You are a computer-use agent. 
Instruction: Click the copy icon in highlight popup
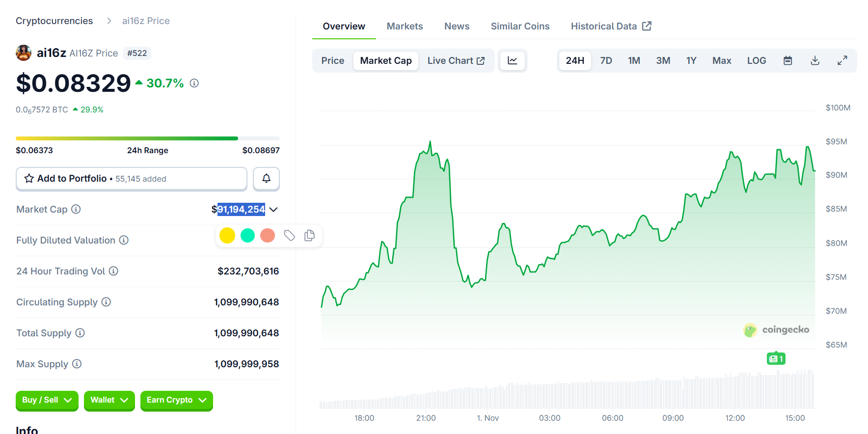coord(309,236)
